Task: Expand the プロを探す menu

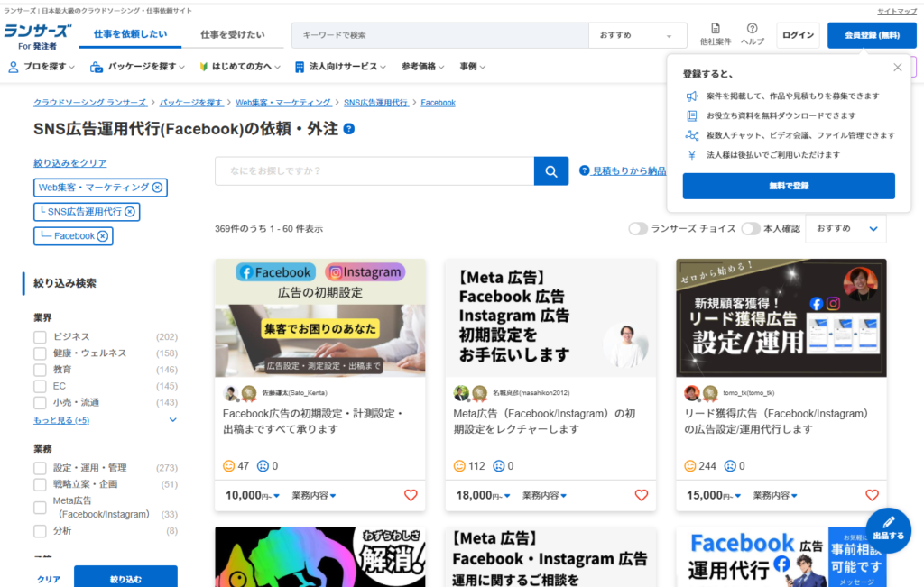Action: (42, 67)
